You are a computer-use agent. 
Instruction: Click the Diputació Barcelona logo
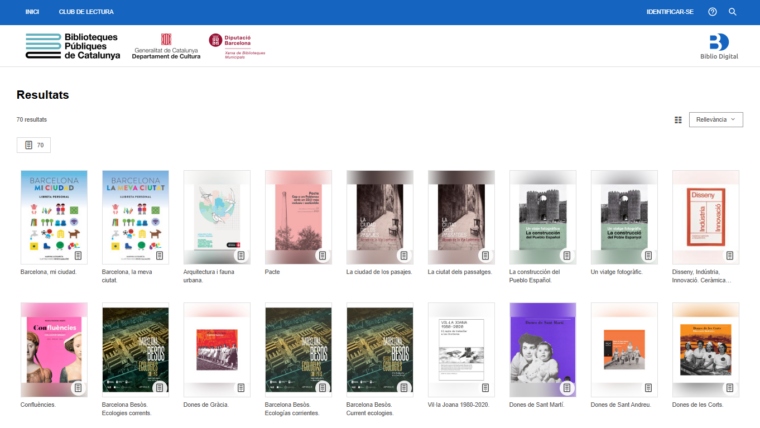point(236,45)
